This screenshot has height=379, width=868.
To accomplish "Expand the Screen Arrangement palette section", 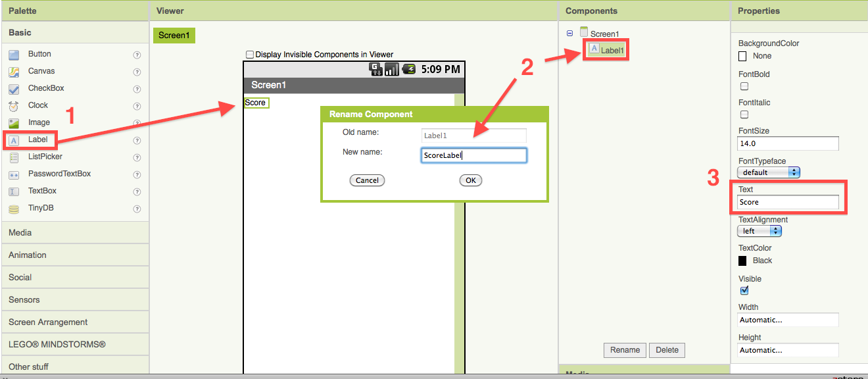I will (74, 322).
